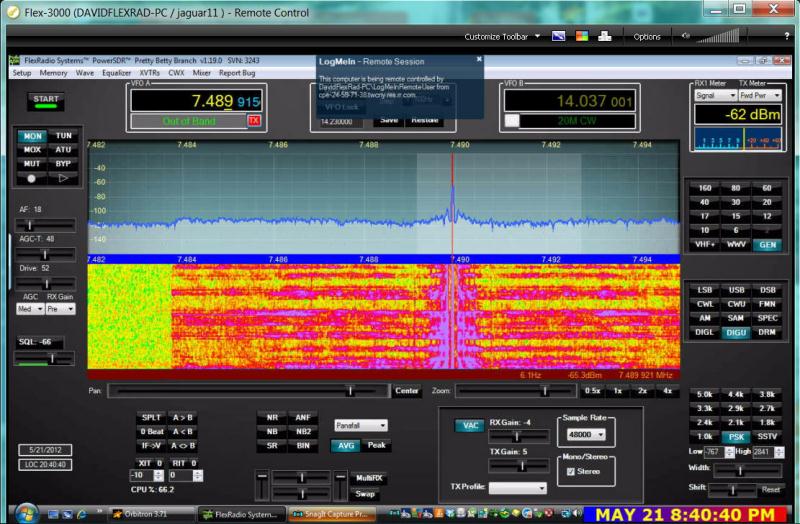Click the Windows Start orb
800x524 pixels.
26,513
